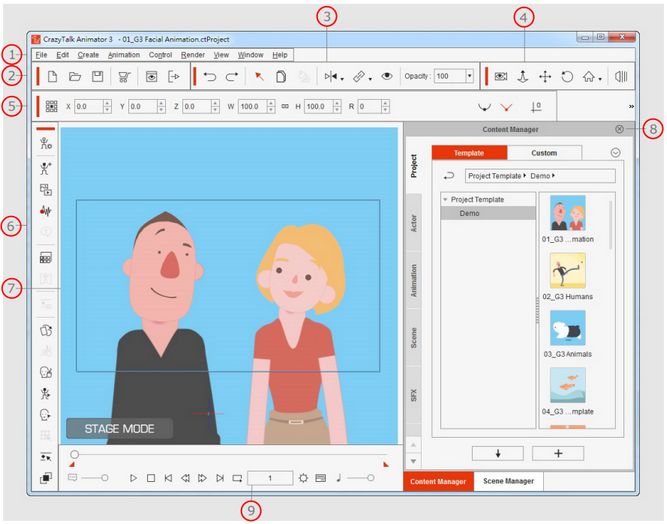Click the X position field
The image size is (667, 524).
(89, 106)
